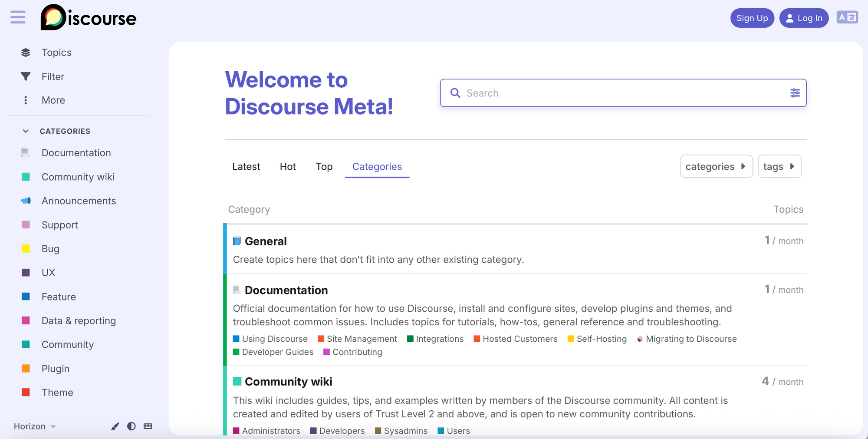Click the theme brush icon
The width and height of the screenshot is (868, 439).
click(115, 426)
